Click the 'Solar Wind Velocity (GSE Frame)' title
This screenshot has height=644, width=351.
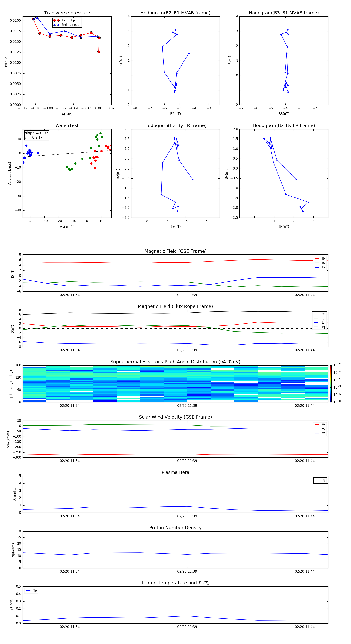click(x=175, y=417)
